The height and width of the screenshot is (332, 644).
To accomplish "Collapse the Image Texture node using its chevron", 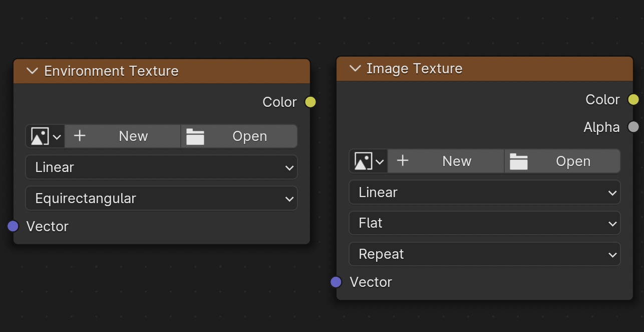I will 355,69.
